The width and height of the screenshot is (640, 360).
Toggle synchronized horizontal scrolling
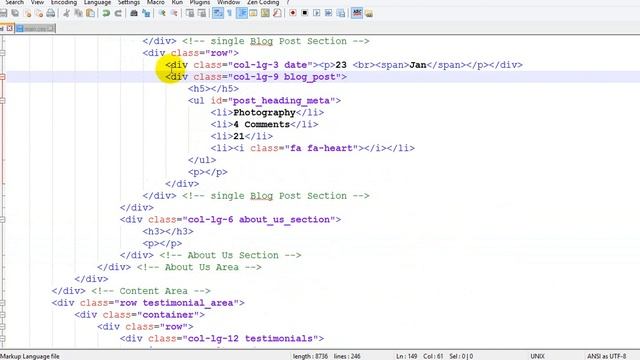(x=202, y=13)
